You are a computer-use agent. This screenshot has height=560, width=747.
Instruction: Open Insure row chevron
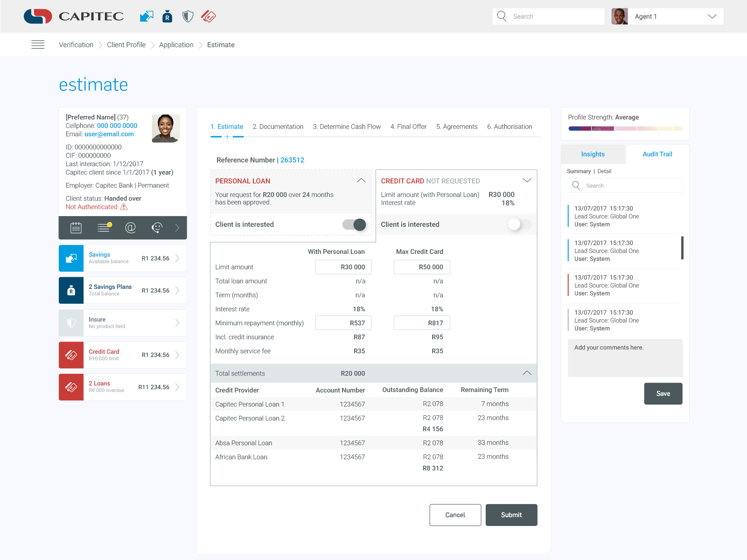pos(177,322)
